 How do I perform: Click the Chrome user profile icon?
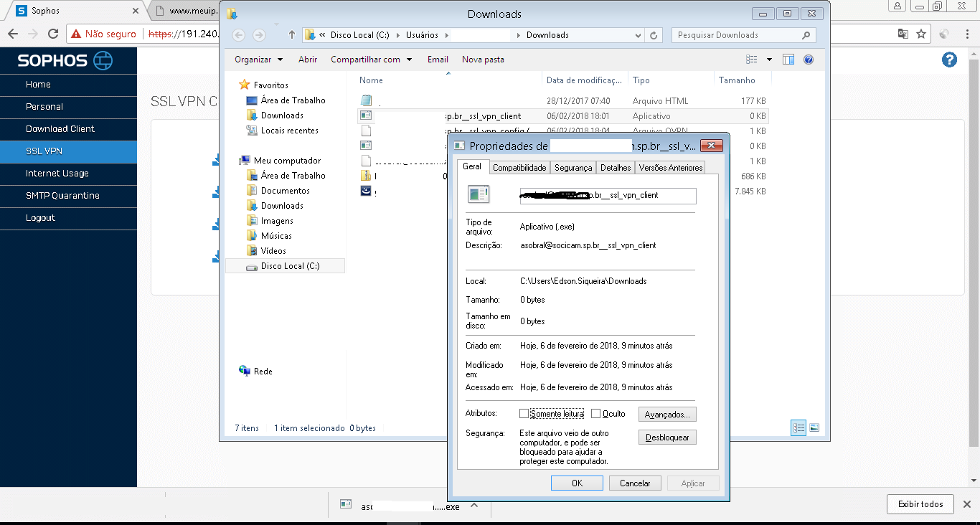click(897, 6)
